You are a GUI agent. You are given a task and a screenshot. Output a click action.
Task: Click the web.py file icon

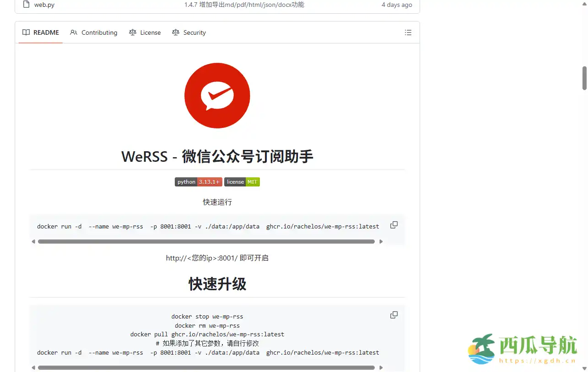pos(26,5)
